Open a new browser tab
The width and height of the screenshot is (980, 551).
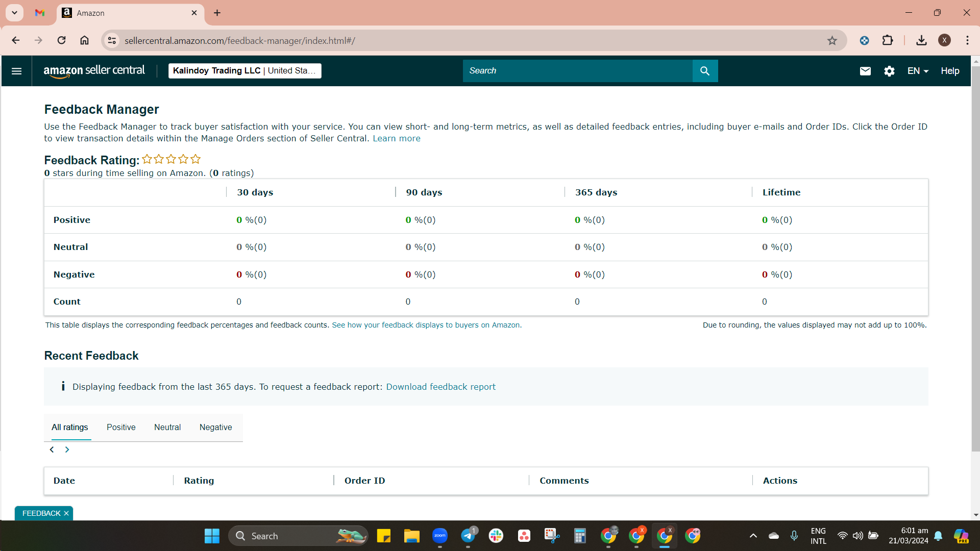[x=217, y=13]
